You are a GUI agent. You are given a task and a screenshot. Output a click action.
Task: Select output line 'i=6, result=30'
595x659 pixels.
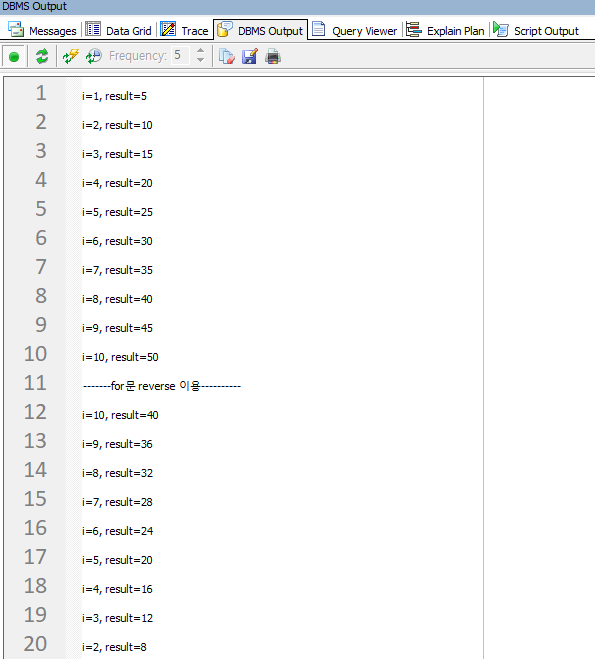(117, 241)
